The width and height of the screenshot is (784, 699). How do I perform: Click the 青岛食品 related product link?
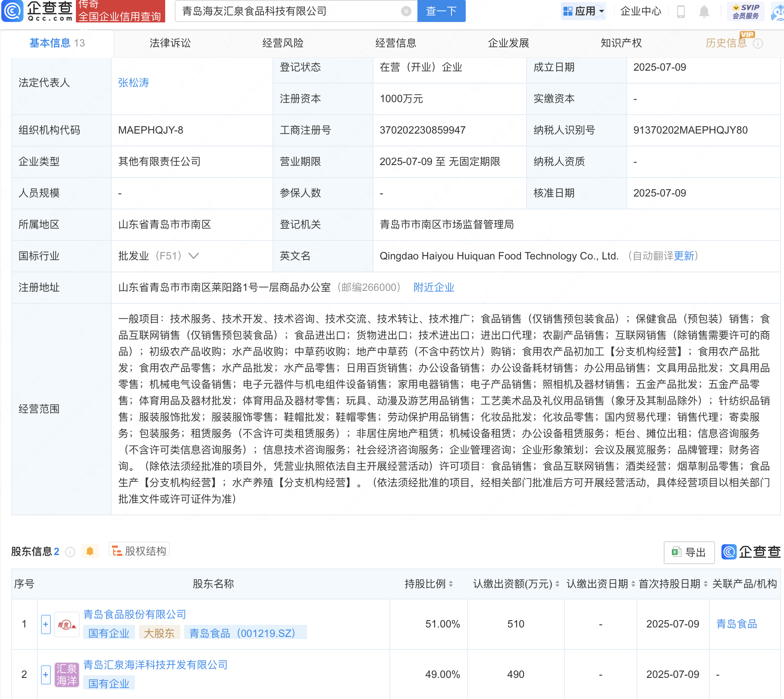[x=737, y=624]
